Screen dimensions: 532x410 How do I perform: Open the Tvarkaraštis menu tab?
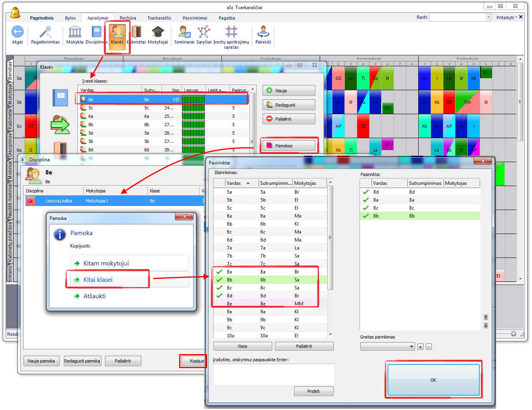[159, 18]
